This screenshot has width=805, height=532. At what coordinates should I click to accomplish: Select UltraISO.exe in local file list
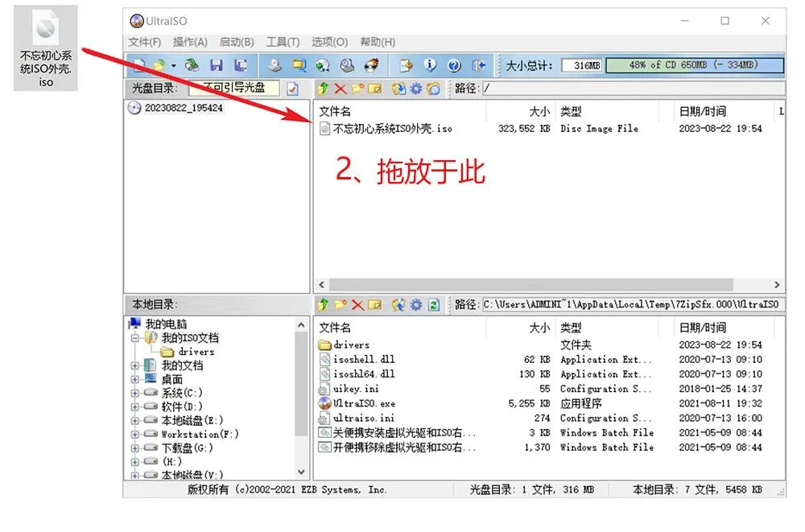click(364, 403)
